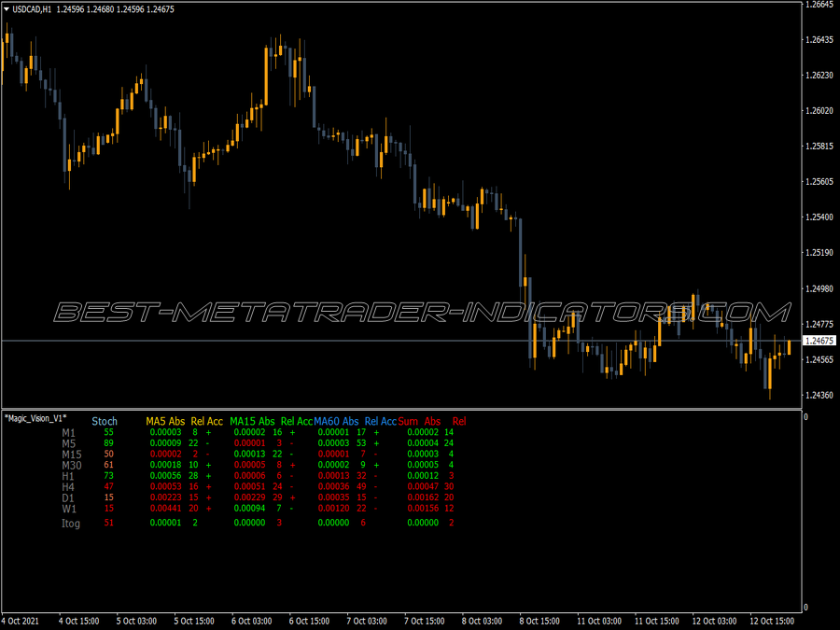This screenshot has width=840, height=630.
Task: Click the Stoch column header
Action: pos(105,422)
